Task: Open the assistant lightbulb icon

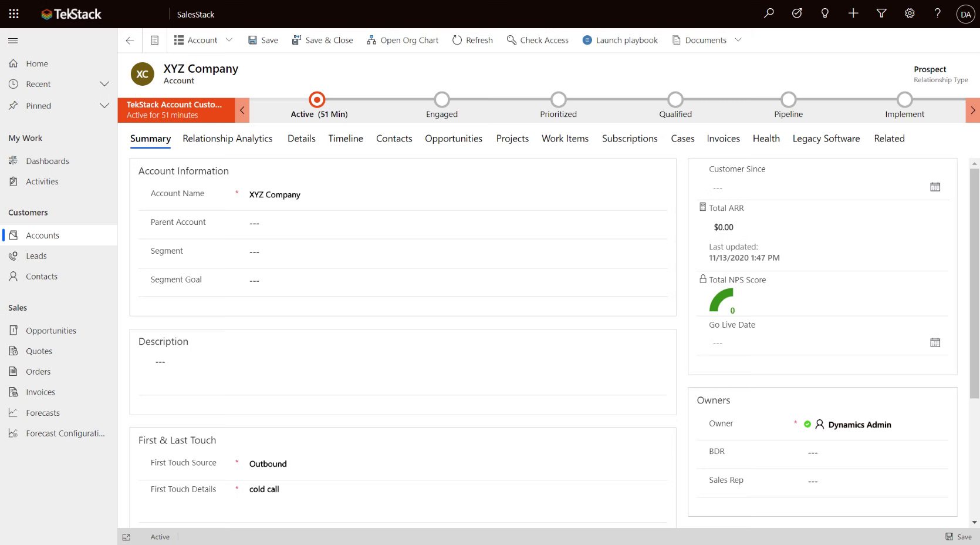Action: point(825,14)
